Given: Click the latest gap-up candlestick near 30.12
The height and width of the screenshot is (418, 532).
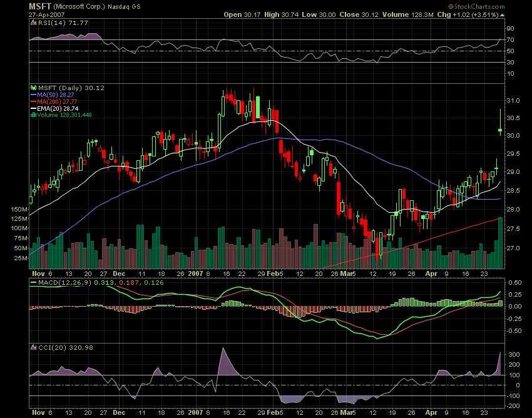Looking at the screenshot, I should click(x=500, y=130).
